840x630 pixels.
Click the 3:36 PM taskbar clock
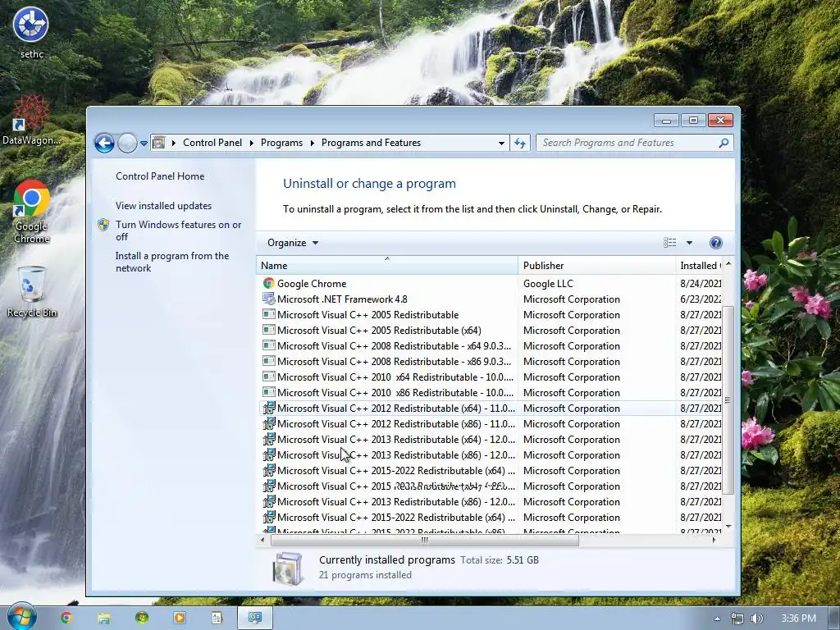tap(798, 619)
